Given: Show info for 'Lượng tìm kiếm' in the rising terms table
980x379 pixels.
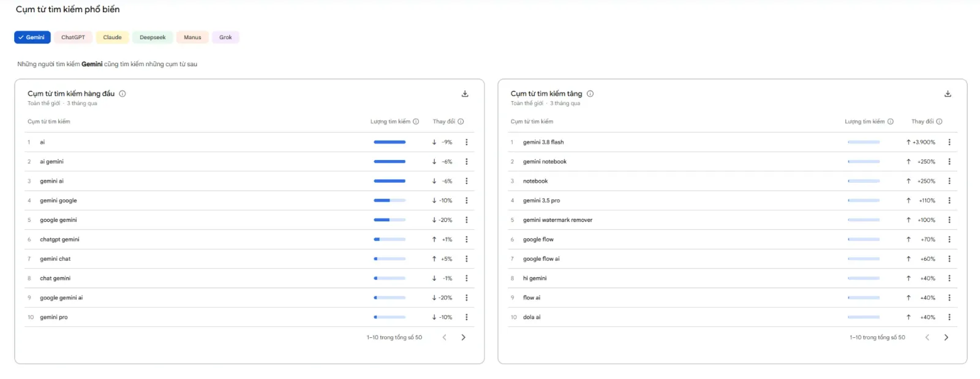Looking at the screenshot, I should pyautogui.click(x=891, y=121).
